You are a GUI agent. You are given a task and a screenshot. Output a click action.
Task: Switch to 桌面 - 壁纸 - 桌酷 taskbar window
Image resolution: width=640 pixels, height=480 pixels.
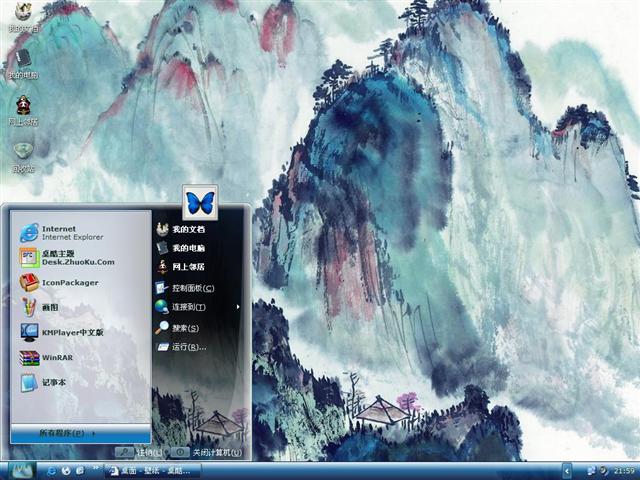click(153, 471)
